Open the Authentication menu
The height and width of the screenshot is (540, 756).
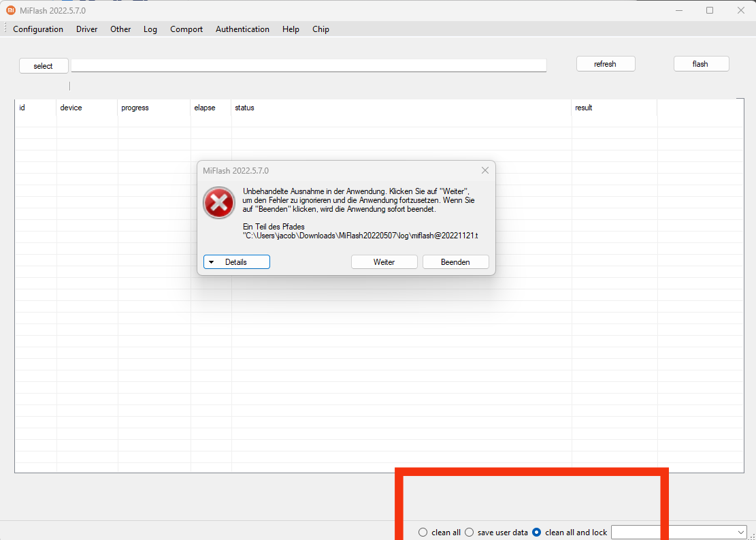pyautogui.click(x=242, y=29)
